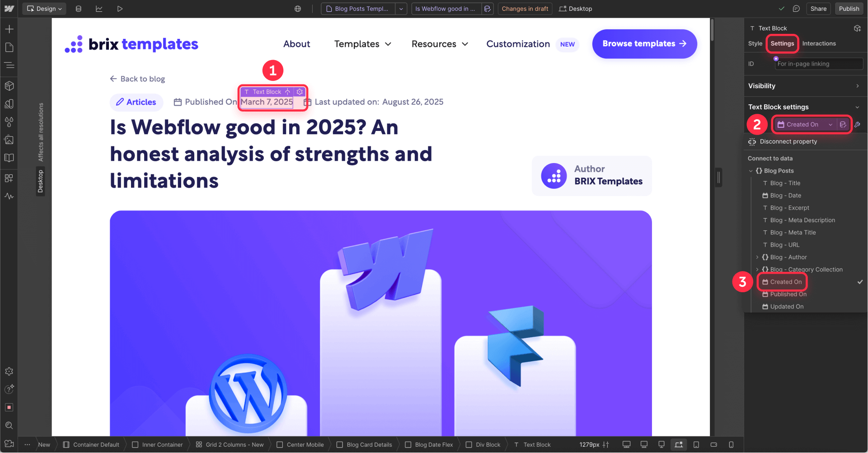Viewport: 868px width, 453px height.
Task: Open the CMS database icon in top bar
Action: 78,9
